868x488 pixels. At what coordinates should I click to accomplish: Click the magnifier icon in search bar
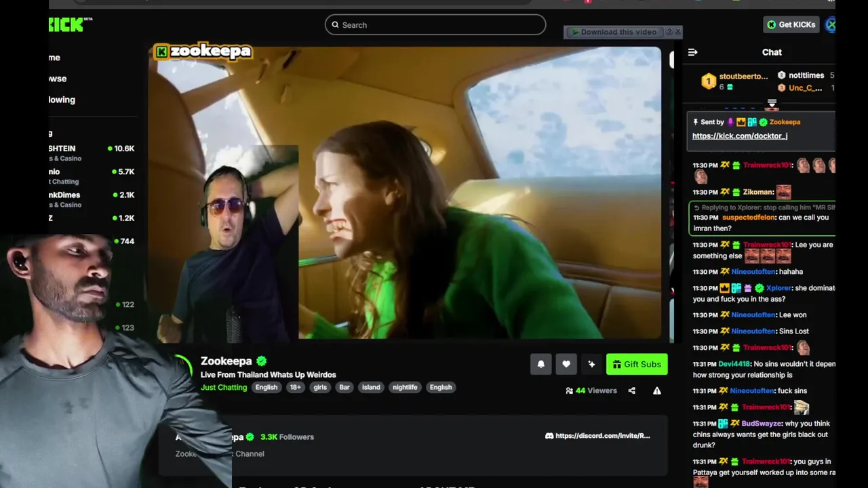[x=335, y=25]
